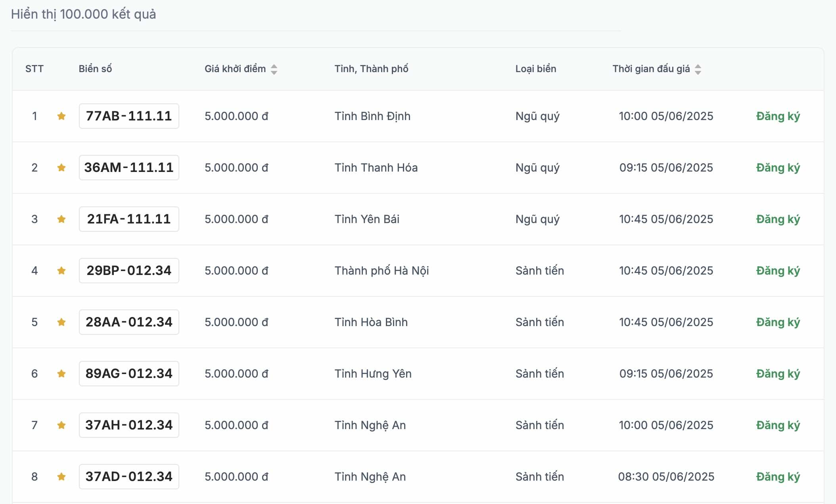836x504 pixels.
Task: Register for the Thanh Hóa plate 36AM-111.11
Action: point(778,168)
